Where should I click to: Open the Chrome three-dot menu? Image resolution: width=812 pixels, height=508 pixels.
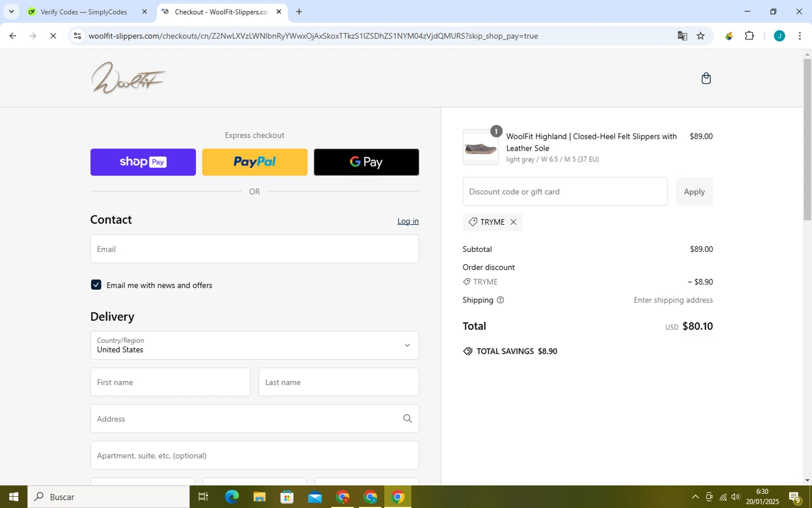[800, 36]
